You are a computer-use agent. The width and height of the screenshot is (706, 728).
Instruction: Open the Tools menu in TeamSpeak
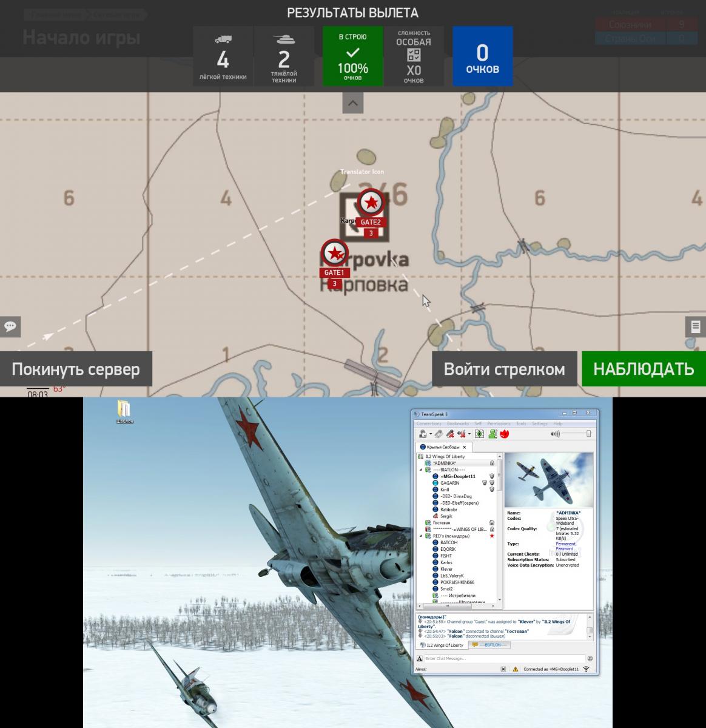[x=521, y=423]
